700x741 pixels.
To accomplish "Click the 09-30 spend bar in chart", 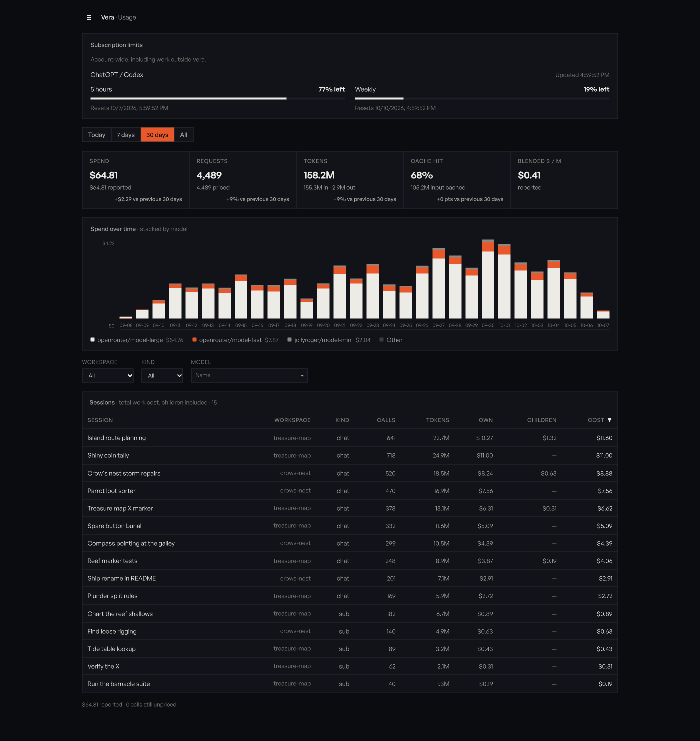I will [488, 279].
